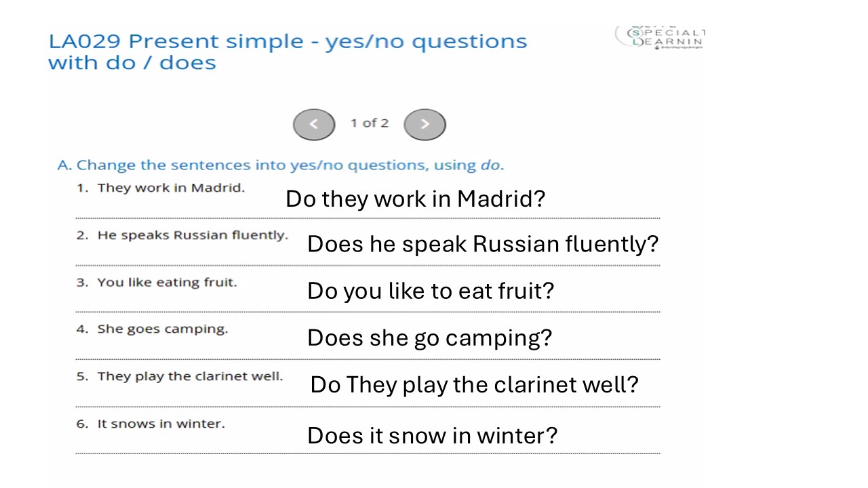The width and height of the screenshot is (868, 488).
Task: Click the previous page arrow button
Action: click(x=314, y=124)
